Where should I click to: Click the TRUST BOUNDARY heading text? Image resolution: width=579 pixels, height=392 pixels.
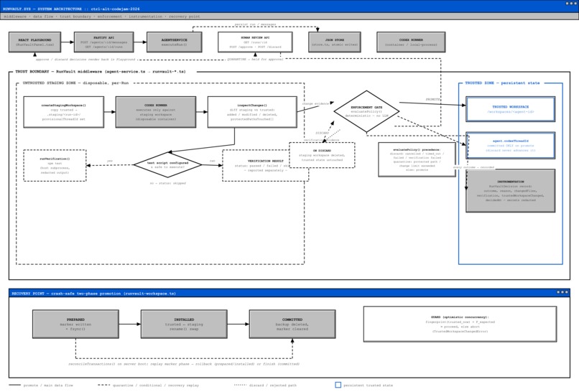[101, 72]
